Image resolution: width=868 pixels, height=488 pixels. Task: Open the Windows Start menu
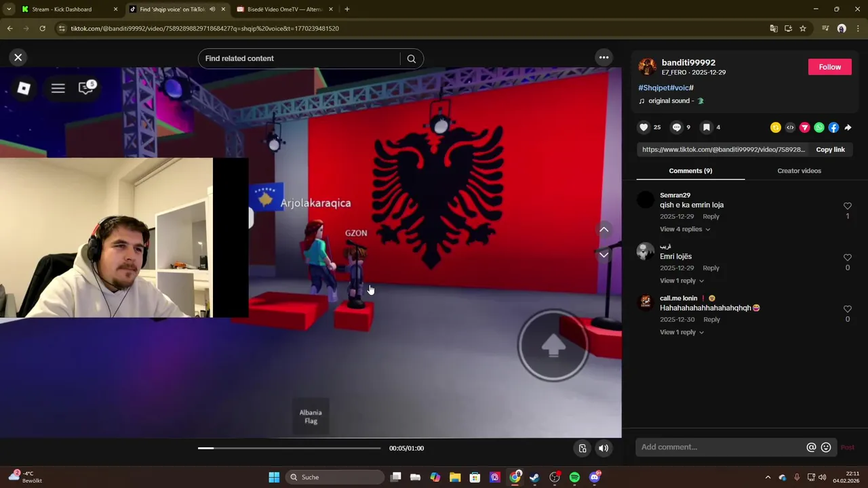pos(274,477)
